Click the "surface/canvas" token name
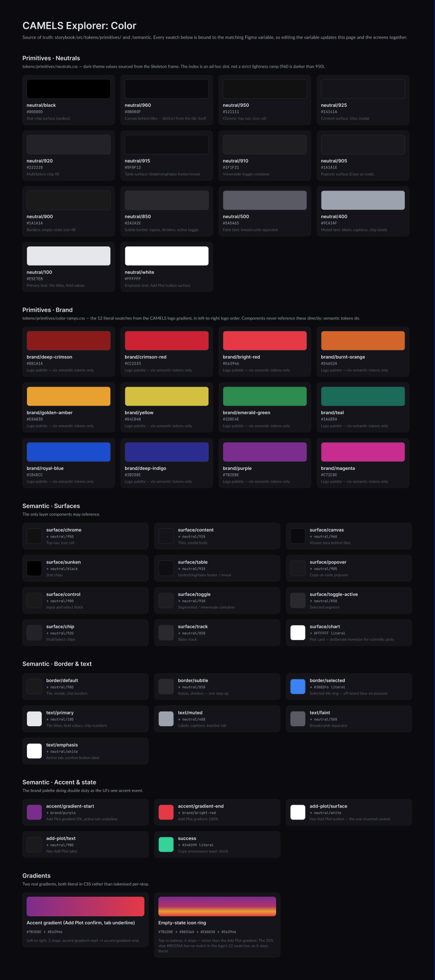Image resolution: width=435 pixels, height=980 pixels. [327, 530]
